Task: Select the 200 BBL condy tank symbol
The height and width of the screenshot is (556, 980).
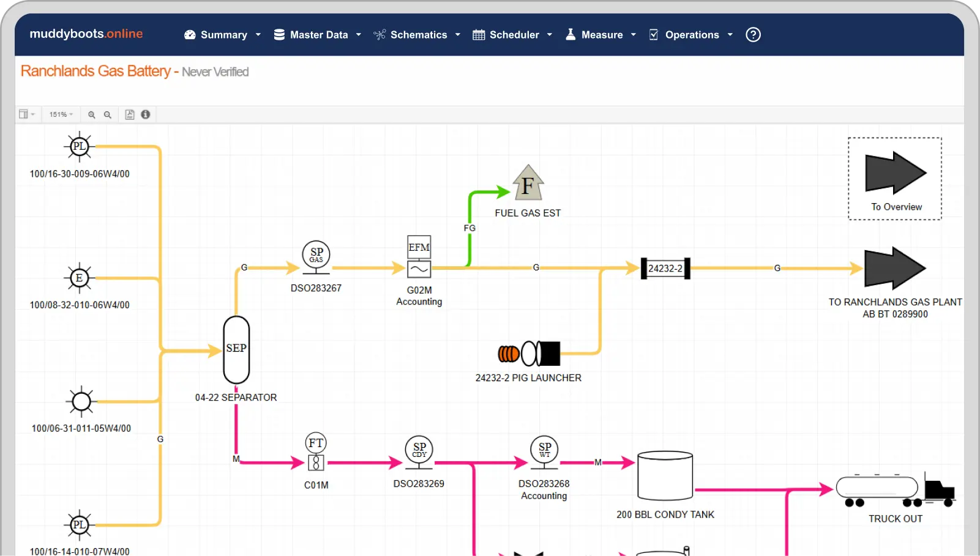Action: coord(665,476)
